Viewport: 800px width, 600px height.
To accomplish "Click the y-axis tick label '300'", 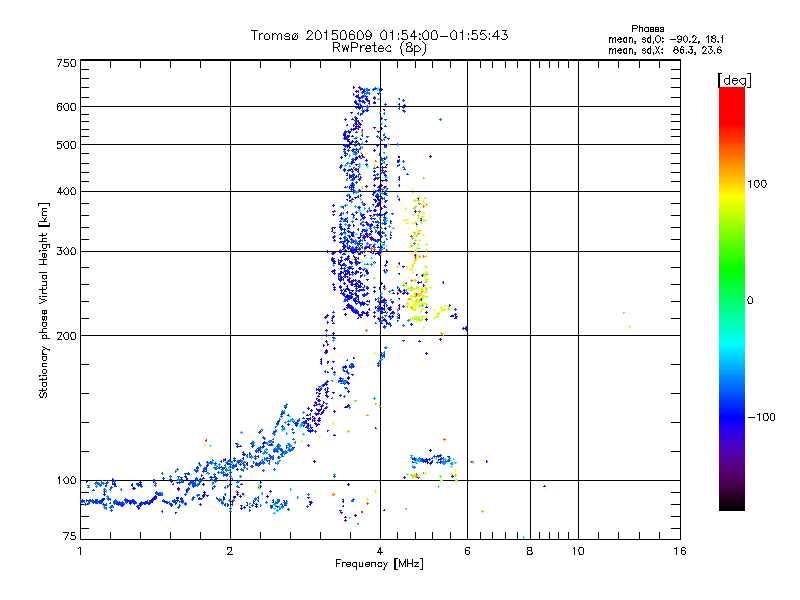I will (66, 252).
